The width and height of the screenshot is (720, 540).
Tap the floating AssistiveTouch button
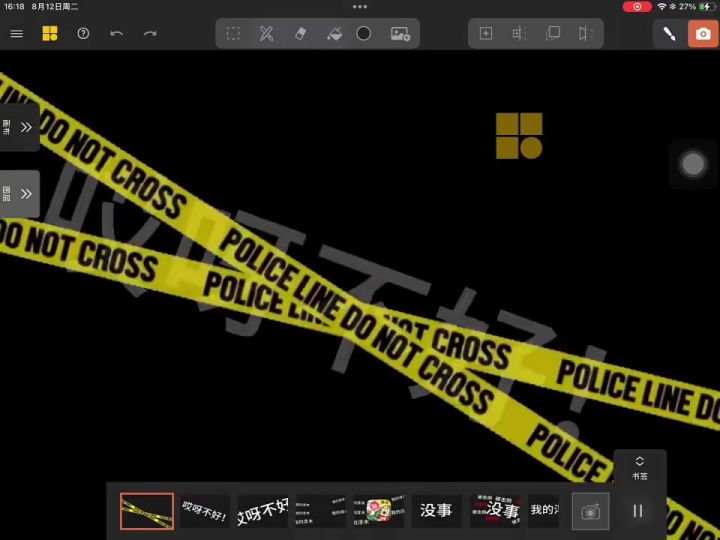[693, 164]
